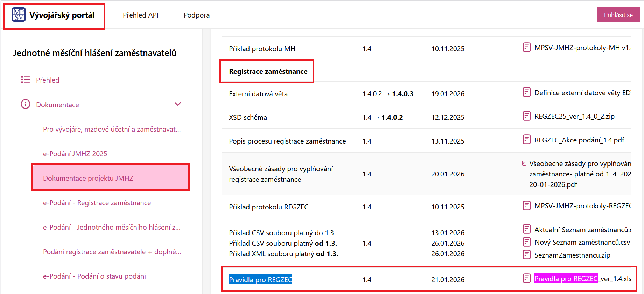Open e-Podání - Podání o stavu podání
This screenshot has height=294, width=644.
click(x=94, y=276)
